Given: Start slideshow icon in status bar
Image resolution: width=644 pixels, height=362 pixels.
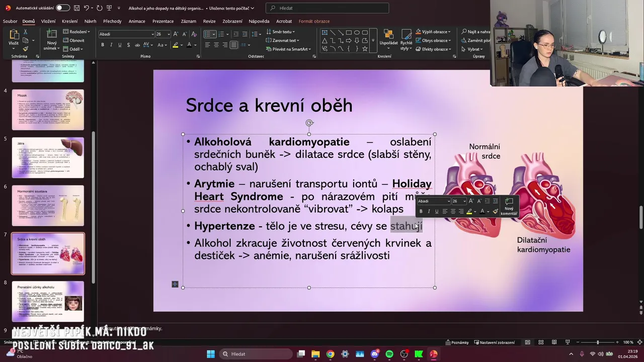Looking at the screenshot, I should 568,342.
